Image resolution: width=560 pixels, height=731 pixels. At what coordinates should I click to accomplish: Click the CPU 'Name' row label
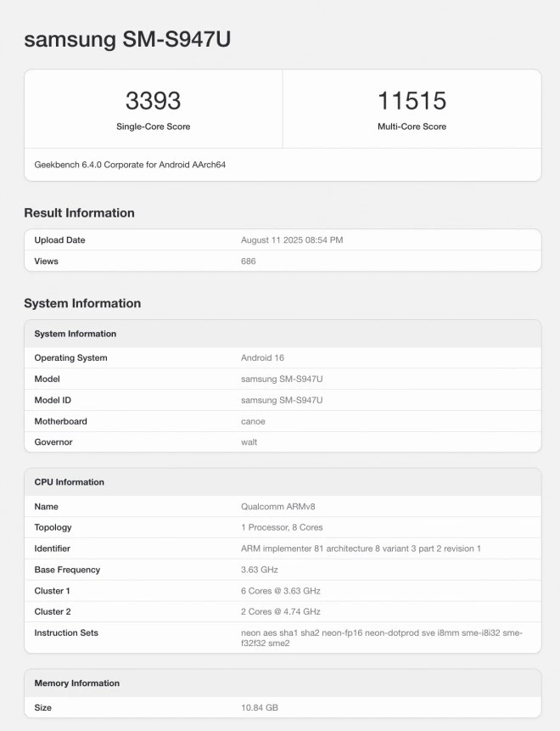(x=46, y=506)
